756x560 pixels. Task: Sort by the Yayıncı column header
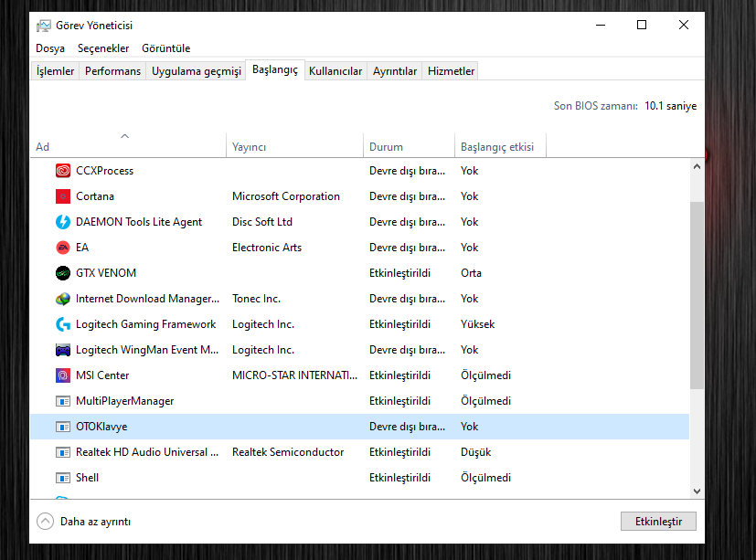pos(294,146)
